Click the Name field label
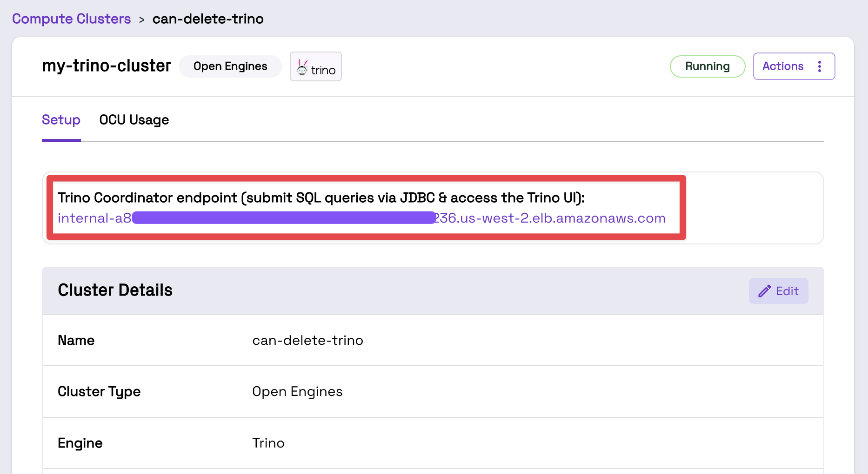This screenshot has width=868, height=474. 76,340
